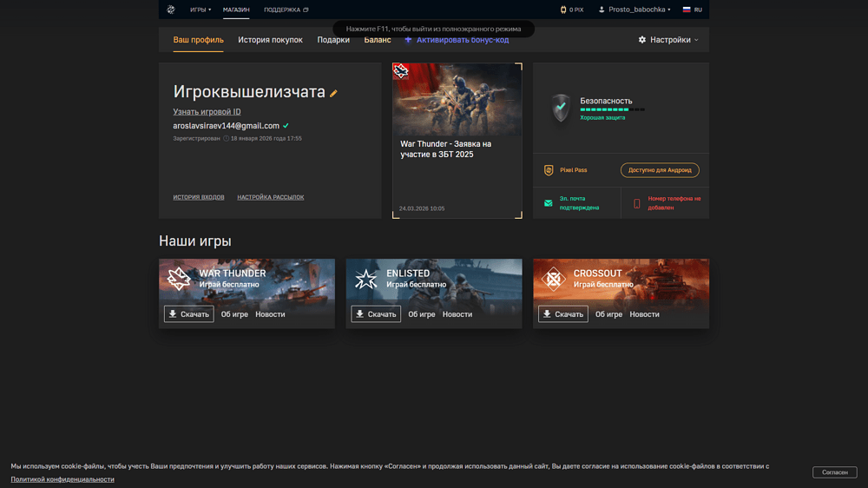Screen dimensions: 868x488
Task: Click the red phone number icon
Action: coord(637,203)
